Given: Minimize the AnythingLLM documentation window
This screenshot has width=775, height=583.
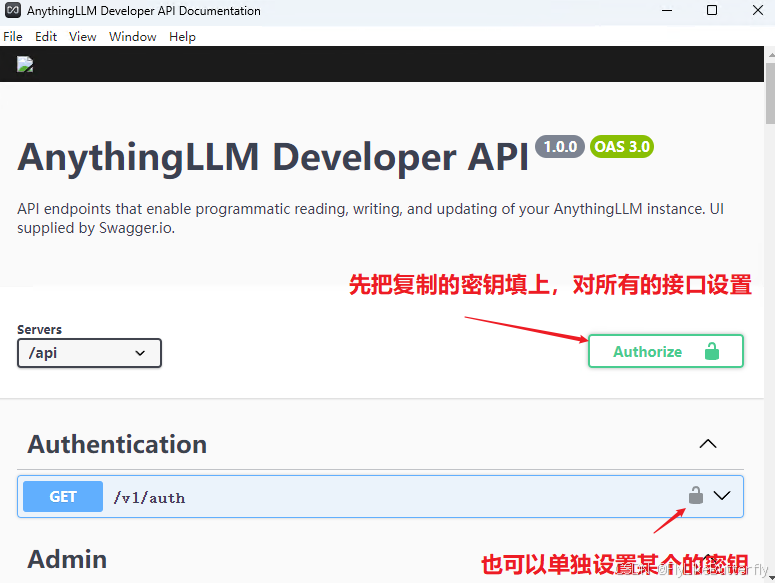Looking at the screenshot, I should point(667,10).
